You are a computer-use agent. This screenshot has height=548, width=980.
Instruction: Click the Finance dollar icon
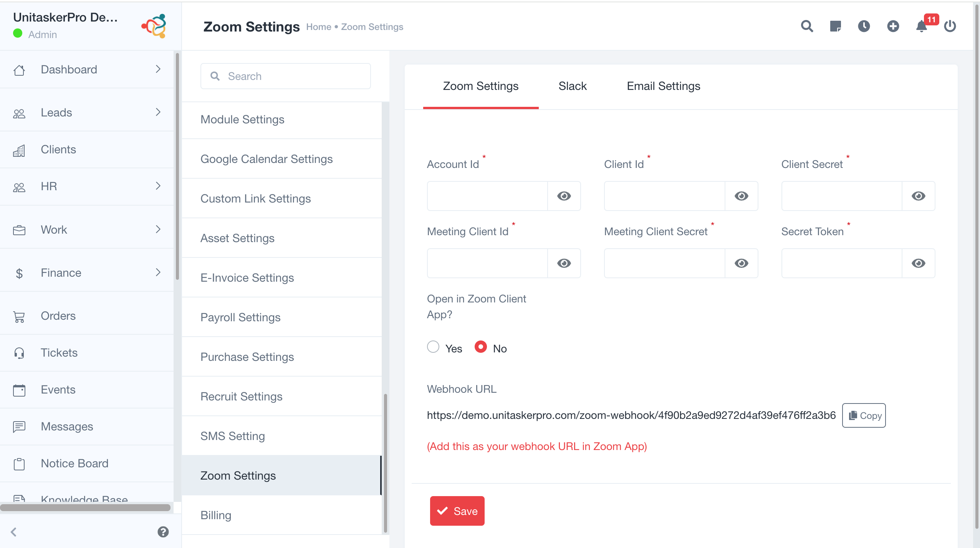pyautogui.click(x=19, y=273)
